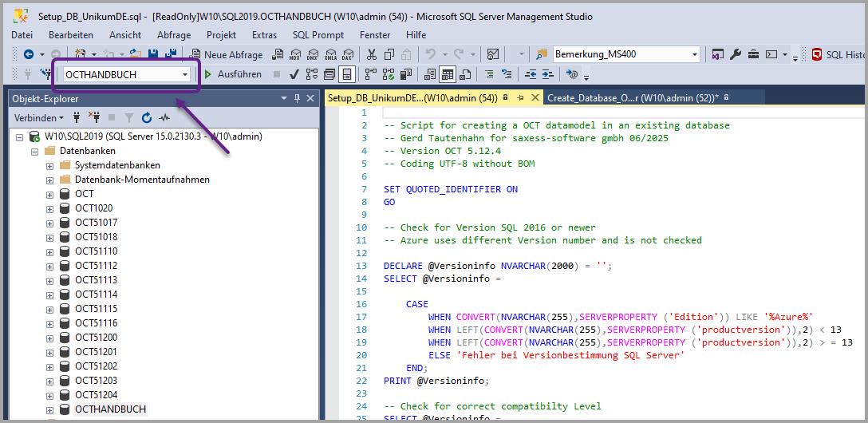The image size is (868, 423).
Task: Refresh the Objekt-Explorer tree
Action: pos(146,117)
